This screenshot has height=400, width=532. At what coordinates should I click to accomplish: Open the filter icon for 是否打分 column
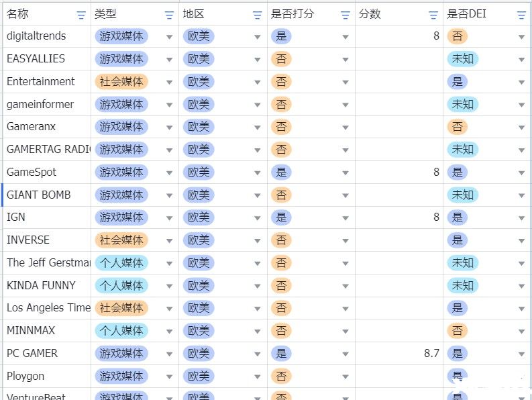coord(345,15)
